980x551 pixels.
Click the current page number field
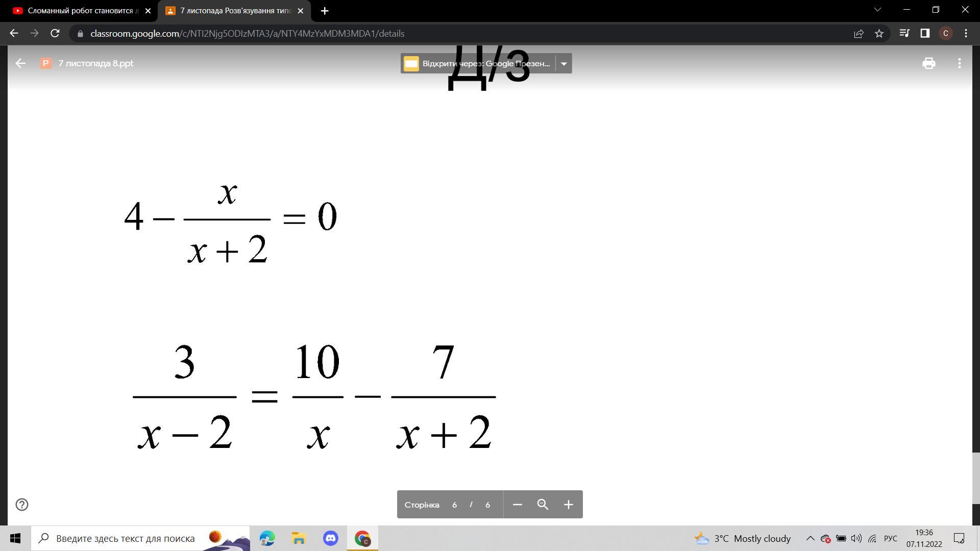(454, 505)
